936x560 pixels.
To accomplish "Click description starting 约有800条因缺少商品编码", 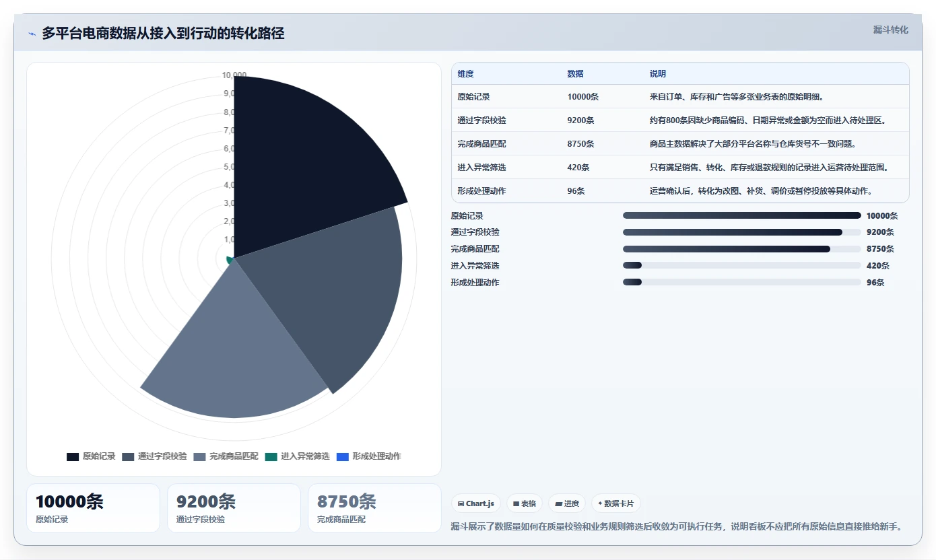I will tap(770, 120).
